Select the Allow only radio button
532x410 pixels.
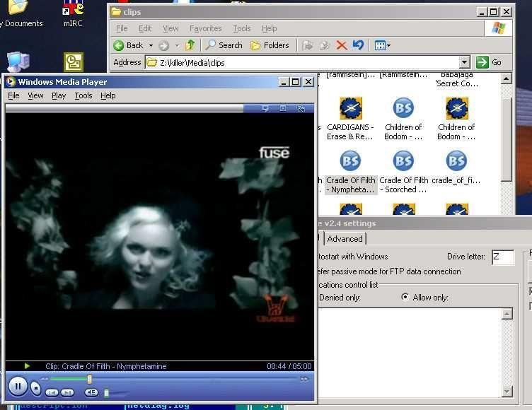pos(405,297)
